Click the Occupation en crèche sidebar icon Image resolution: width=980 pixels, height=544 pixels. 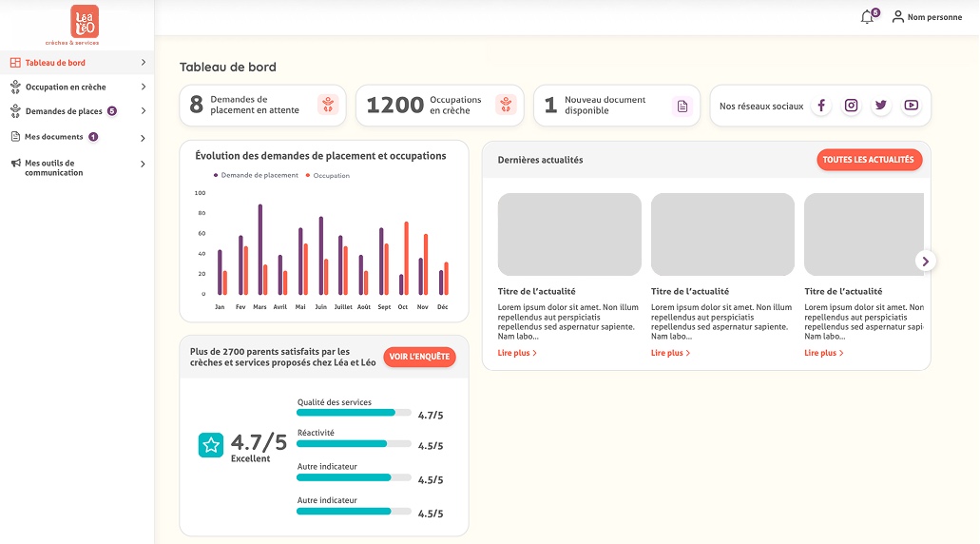pyautogui.click(x=15, y=87)
